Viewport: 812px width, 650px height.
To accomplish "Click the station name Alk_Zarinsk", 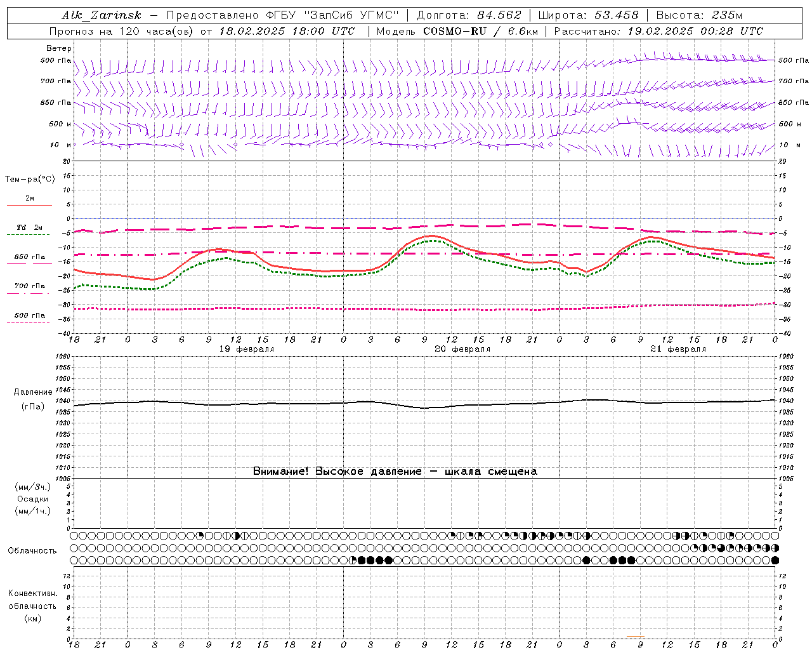I will tap(101, 15).
